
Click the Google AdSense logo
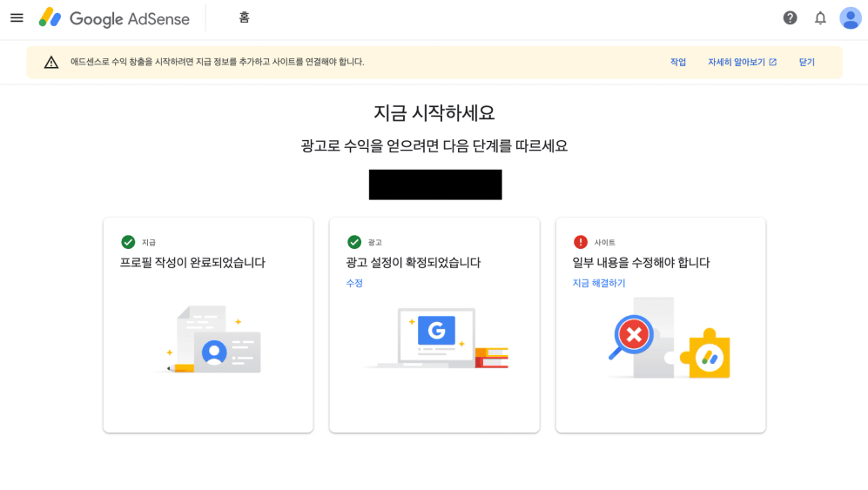pos(102,18)
